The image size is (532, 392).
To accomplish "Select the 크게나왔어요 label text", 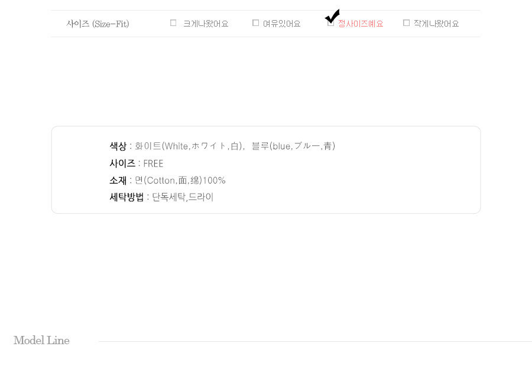I will (x=206, y=24).
